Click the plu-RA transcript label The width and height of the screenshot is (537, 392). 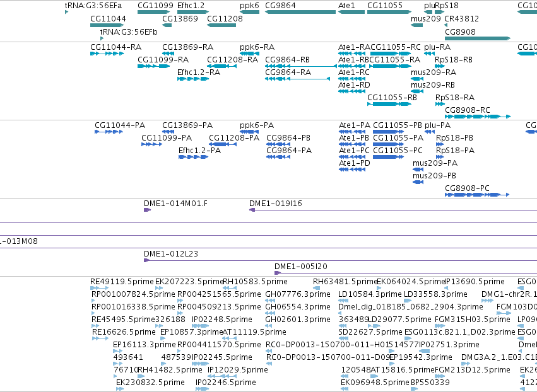[x=437, y=47]
